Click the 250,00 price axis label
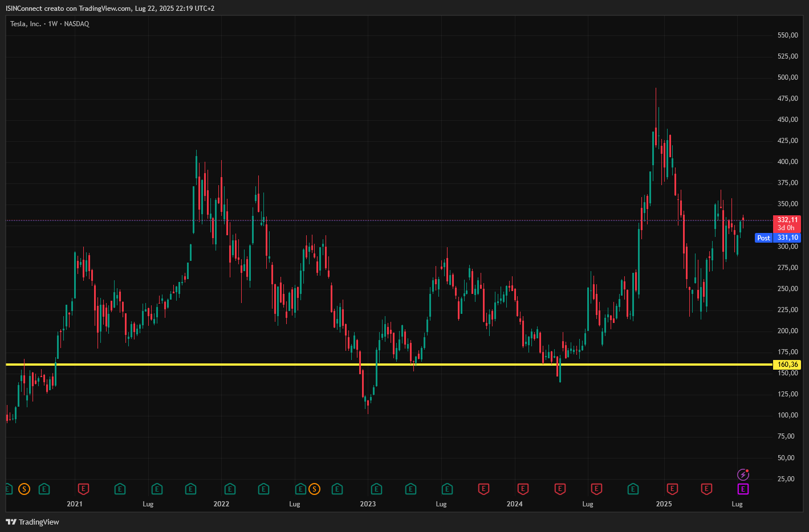 [787, 289]
